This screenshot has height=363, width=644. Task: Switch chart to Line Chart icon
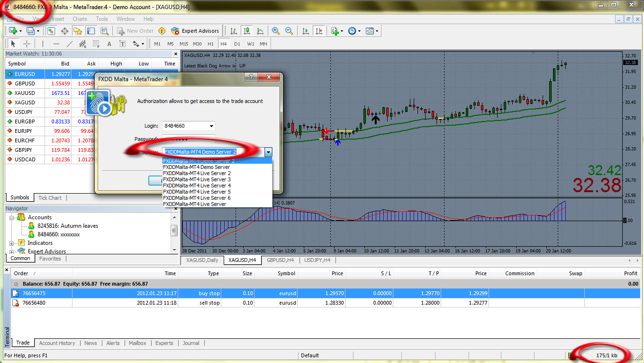pos(260,31)
